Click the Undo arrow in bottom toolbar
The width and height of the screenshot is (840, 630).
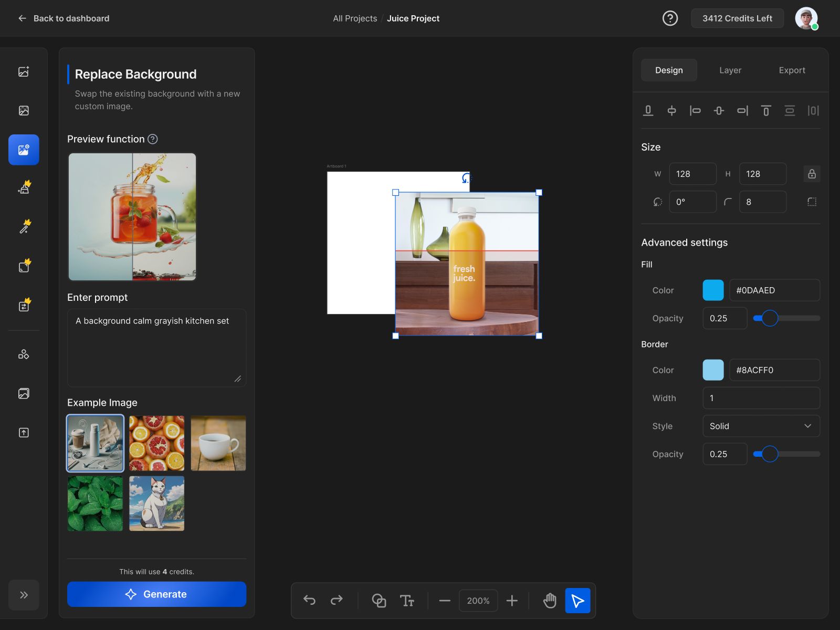point(310,600)
